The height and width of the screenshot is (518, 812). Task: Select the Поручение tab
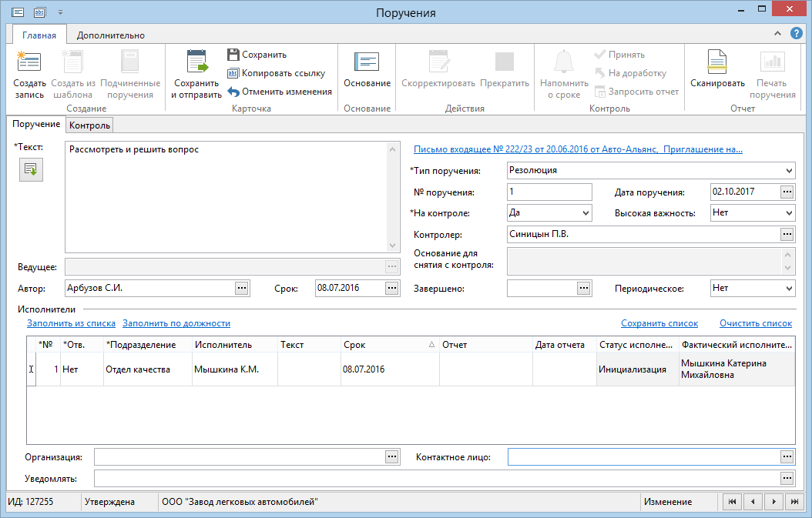pyautogui.click(x=36, y=124)
